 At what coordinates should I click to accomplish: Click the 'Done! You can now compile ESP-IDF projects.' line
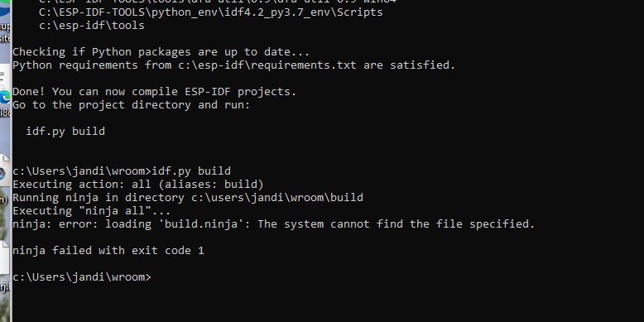point(155,92)
